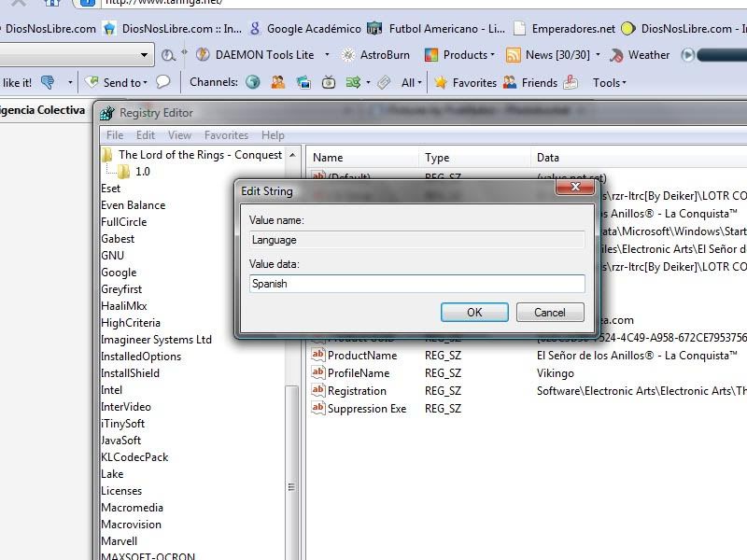Select the GNU registry key
Viewport: 747px width, 560px height.
(112, 256)
